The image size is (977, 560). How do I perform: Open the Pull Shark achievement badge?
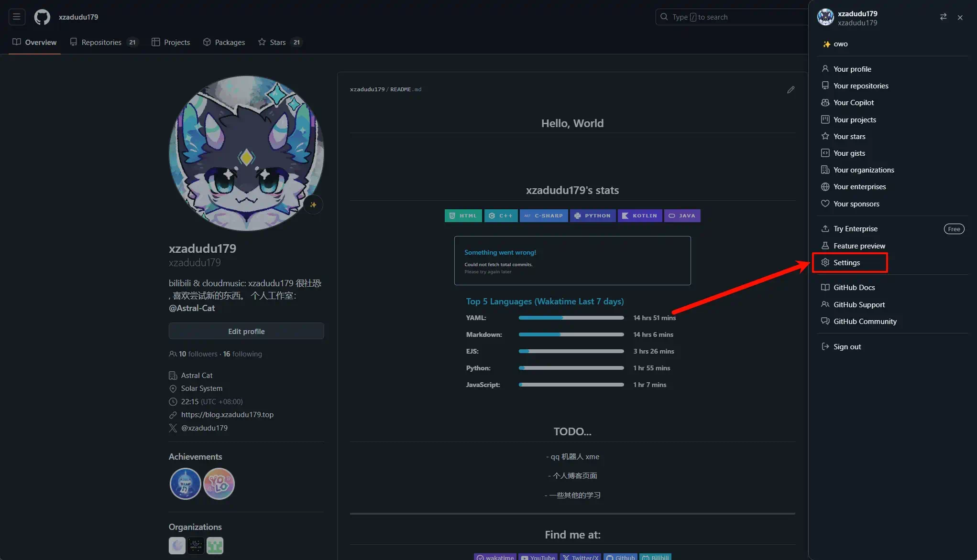click(x=185, y=484)
